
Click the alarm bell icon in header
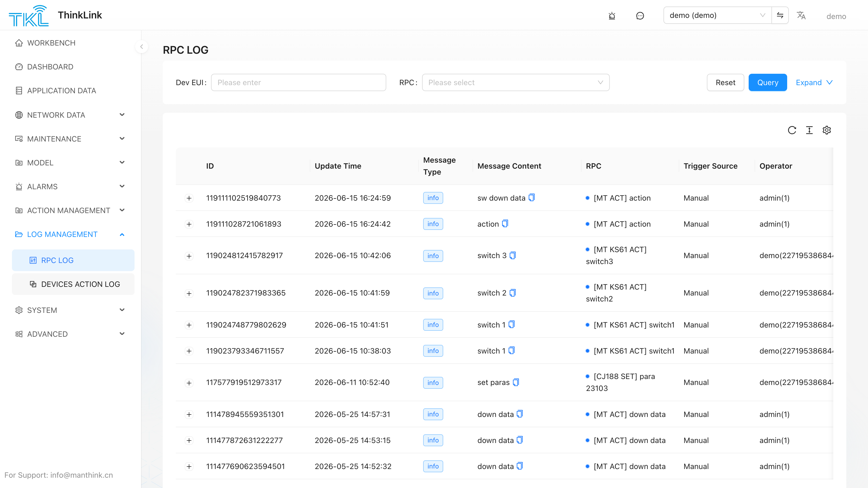coord(612,15)
